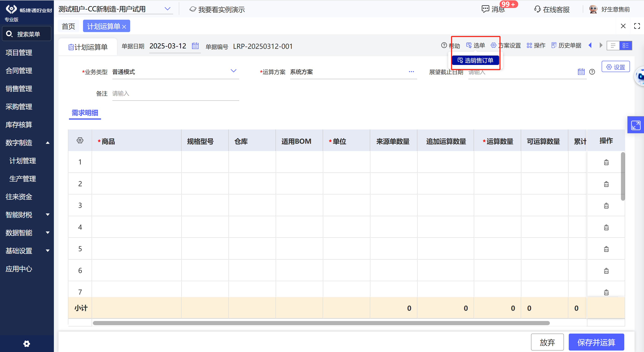The image size is (644, 352).
Task: Open 应用中心 in sidebar
Action: pyautogui.click(x=19, y=269)
